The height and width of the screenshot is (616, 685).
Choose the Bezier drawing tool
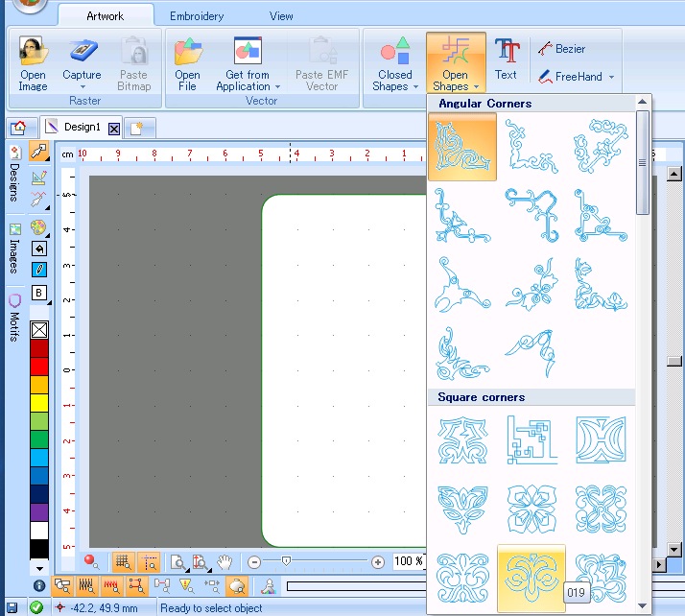[x=562, y=49]
